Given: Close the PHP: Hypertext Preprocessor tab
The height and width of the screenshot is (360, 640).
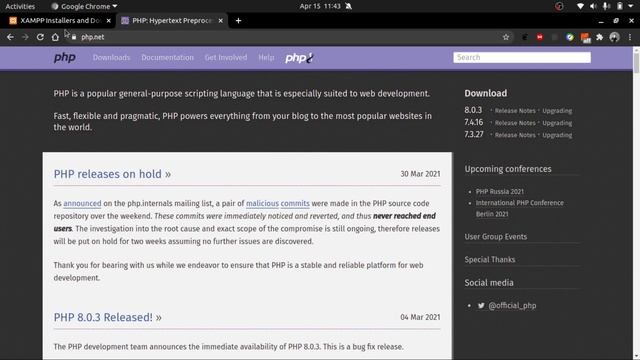Looking at the screenshot, I should click(x=220, y=20).
